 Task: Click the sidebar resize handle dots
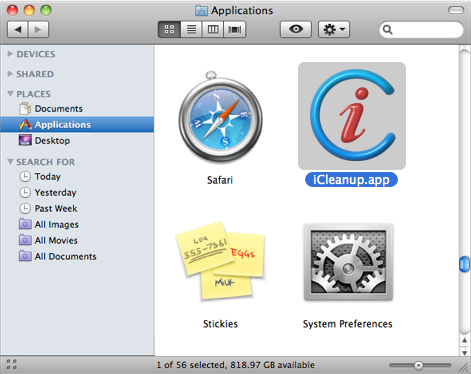pyautogui.click(x=11, y=364)
